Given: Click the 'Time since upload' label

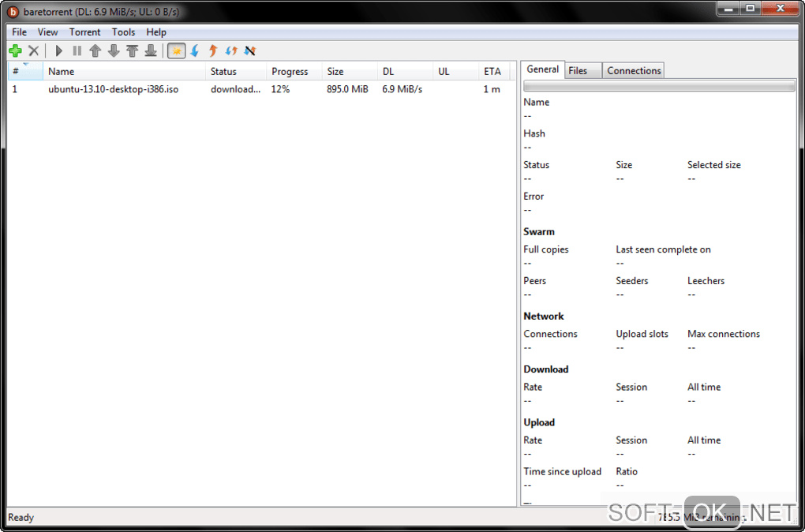Looking at the screenshot, I should click(562, 471).
